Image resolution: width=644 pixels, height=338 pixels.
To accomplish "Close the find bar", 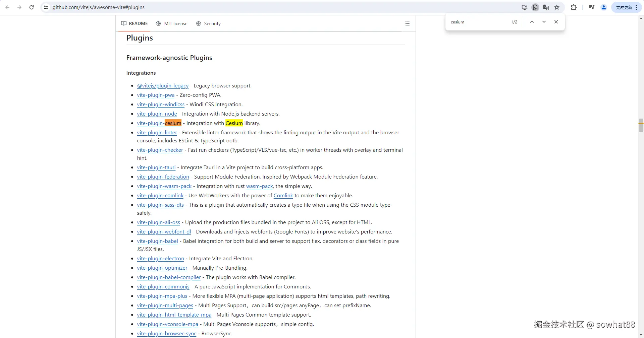I will (x=556, y=22).
